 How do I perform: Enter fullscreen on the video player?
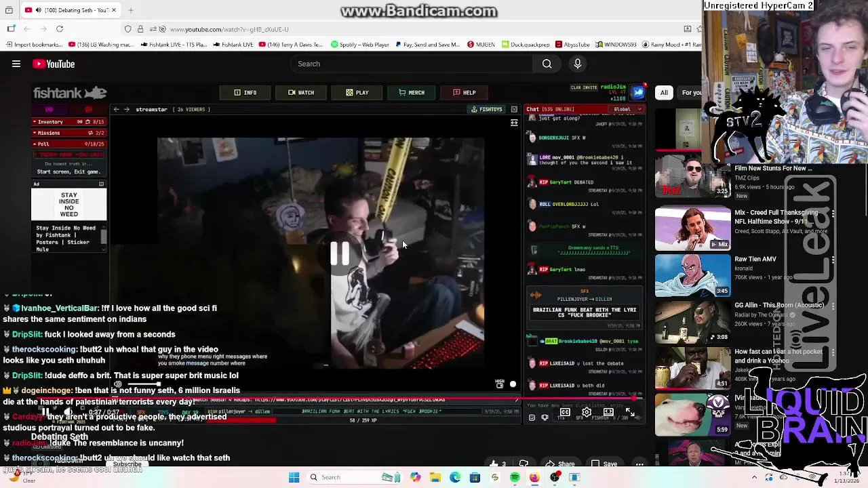(x=630, y=412)
